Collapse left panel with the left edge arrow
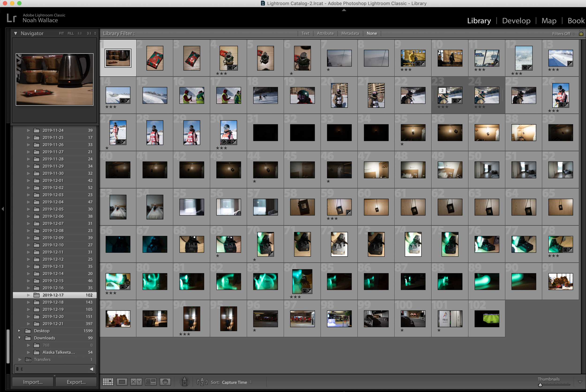The width and height of the screenshot is (586, 392). [x=3, y=209]
